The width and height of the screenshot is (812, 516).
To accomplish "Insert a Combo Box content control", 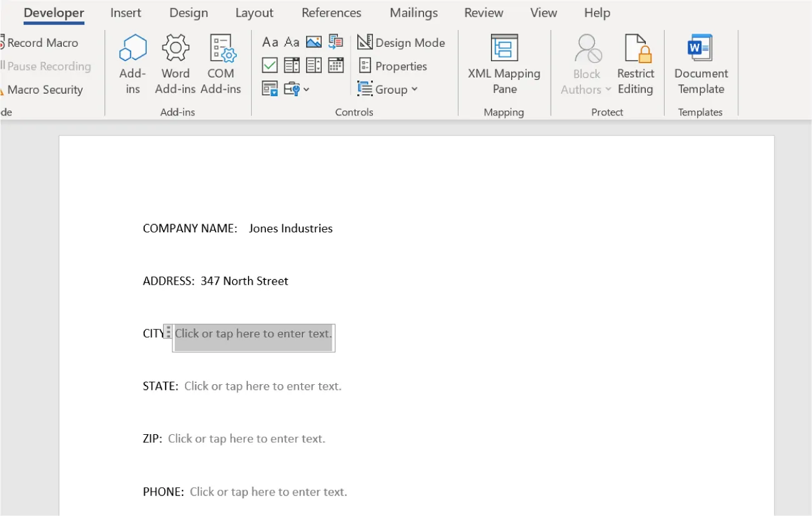I will pyautogui.click(x=292, y=65).
